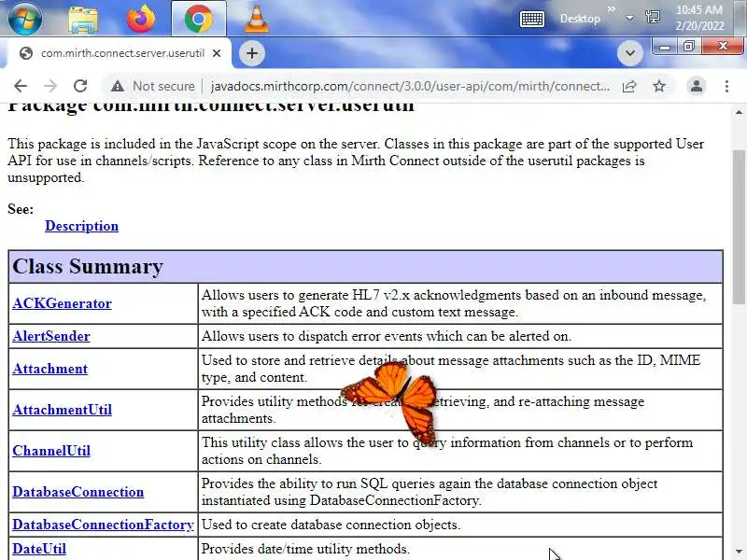Open Chrome three-dot menu
Image resolution: width=747 pixels, height=560 pixels.
click(x=726, y=86)
